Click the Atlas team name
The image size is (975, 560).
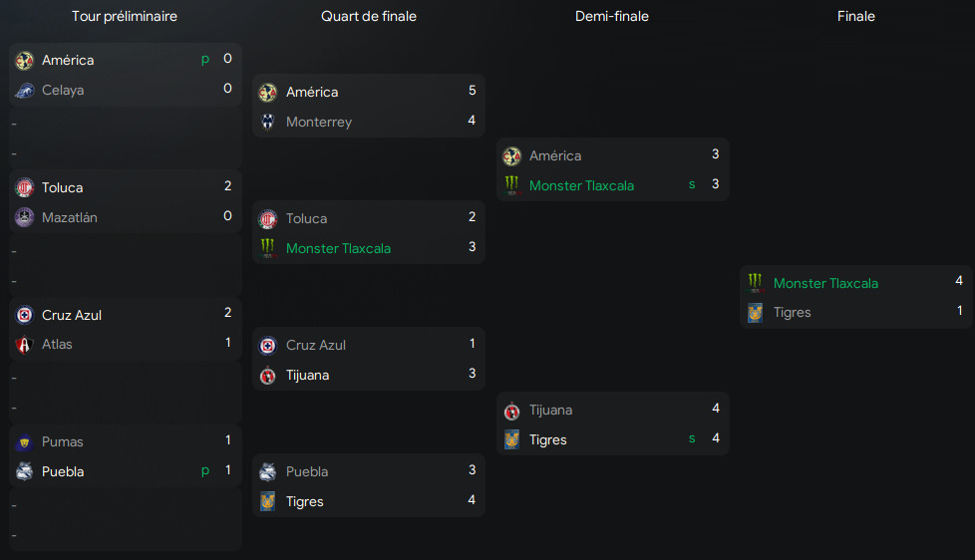57,345
